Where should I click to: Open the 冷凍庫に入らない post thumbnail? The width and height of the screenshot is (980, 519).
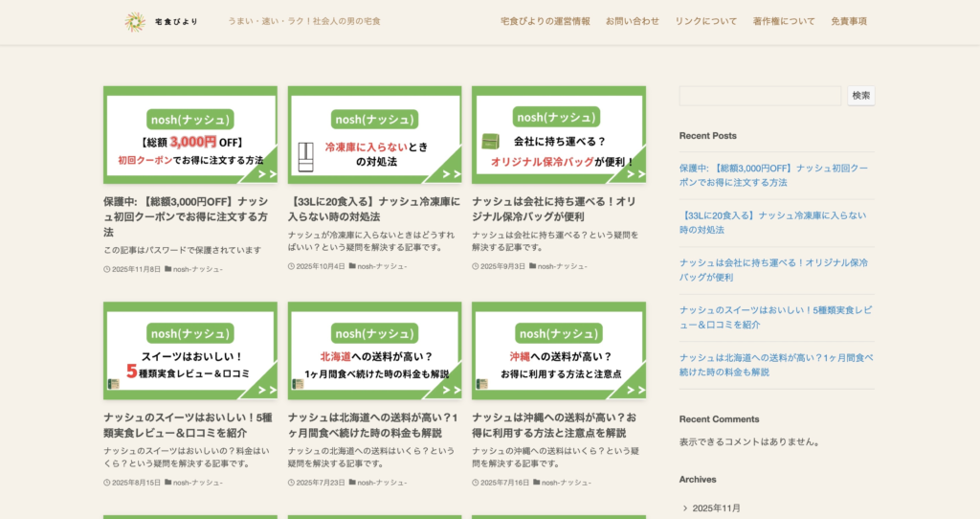coord(374,135)
